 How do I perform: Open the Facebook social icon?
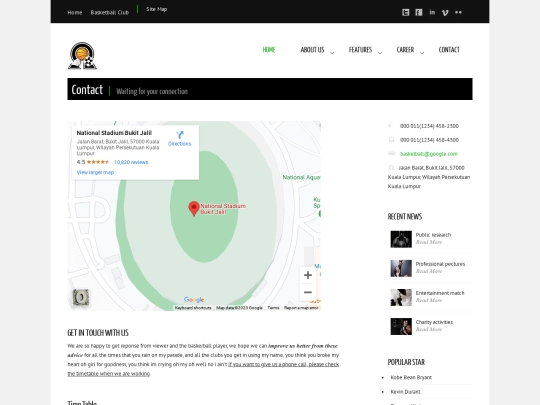coord(418,12)
